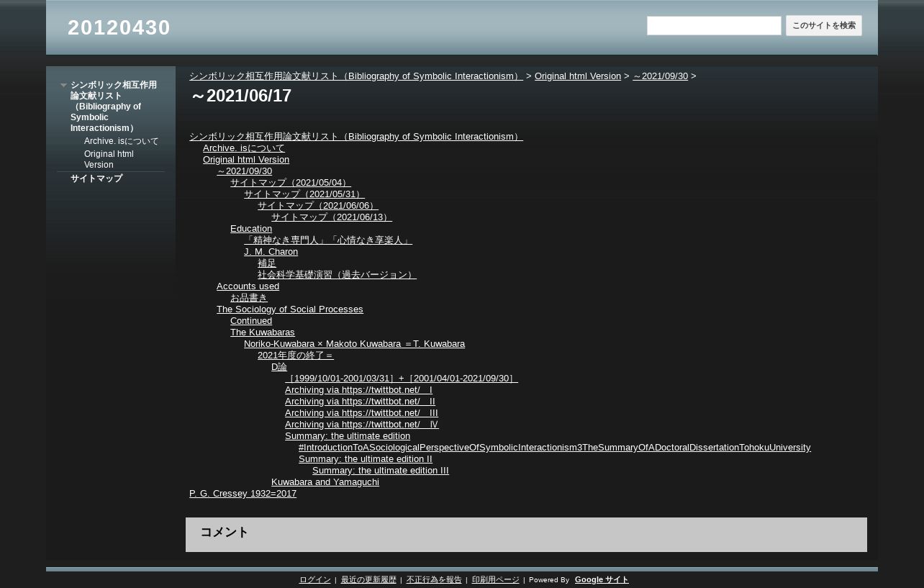The height and width of the screenshot is (588, 924).
Task: Open sidebar item Original html Version
Action: [109, 159]
